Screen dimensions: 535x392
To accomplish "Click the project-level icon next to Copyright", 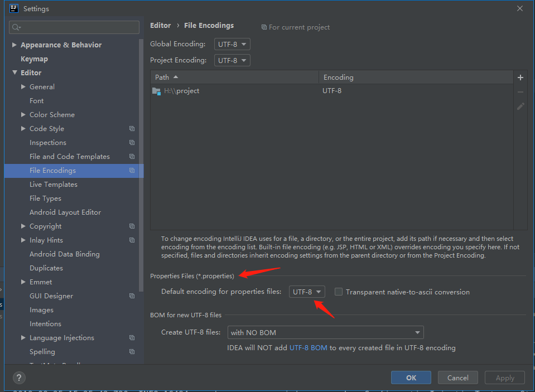I will [132, 226].
